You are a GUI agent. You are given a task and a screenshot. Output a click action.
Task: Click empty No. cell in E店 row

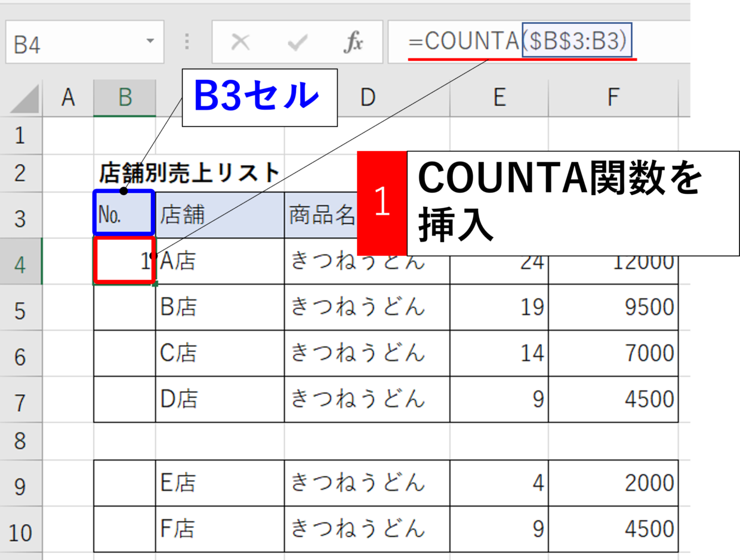(125, 483)
